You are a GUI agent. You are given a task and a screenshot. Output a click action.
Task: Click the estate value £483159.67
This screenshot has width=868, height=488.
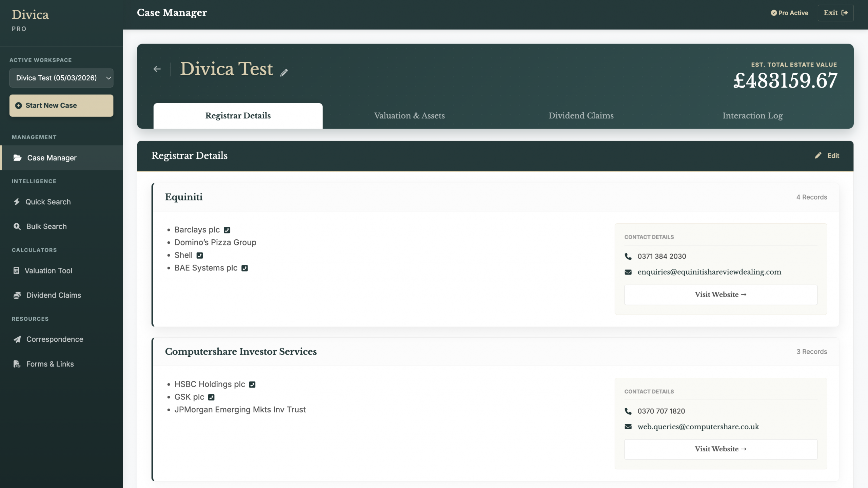(785, 81)
